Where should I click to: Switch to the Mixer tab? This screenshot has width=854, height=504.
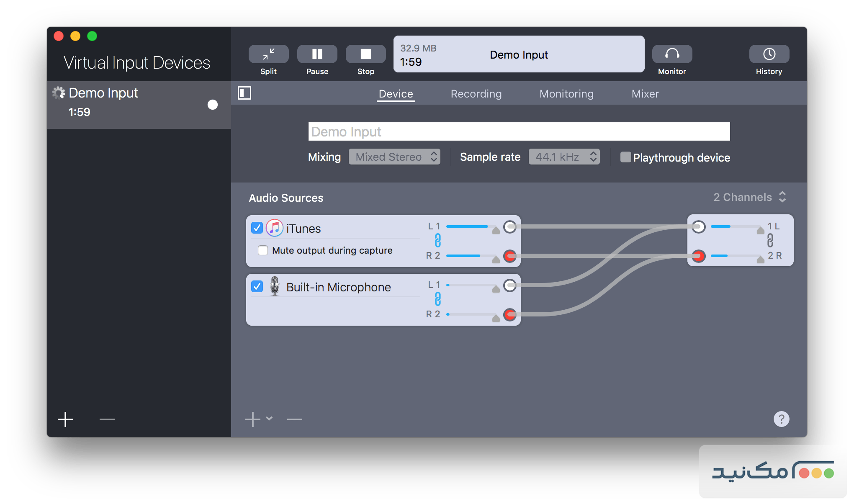click(645, 94)
